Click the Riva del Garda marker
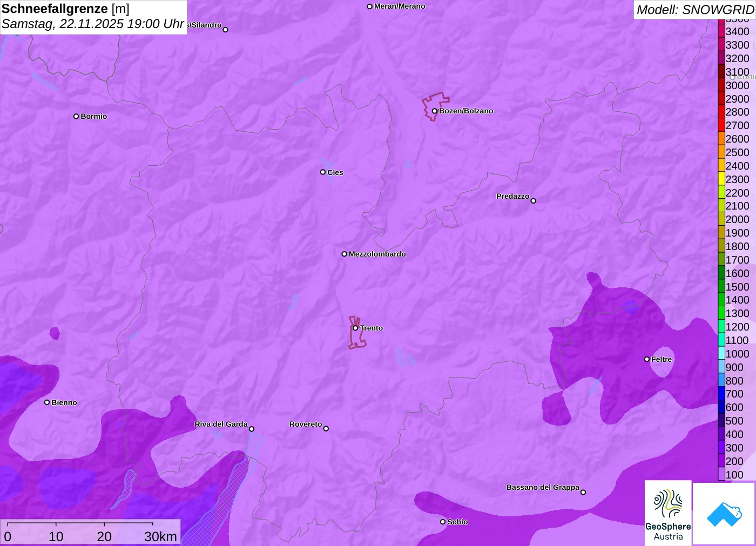Image resolution: width=756 pixels, height=546 pixels. pyautogui.click(x=252, y=429)
